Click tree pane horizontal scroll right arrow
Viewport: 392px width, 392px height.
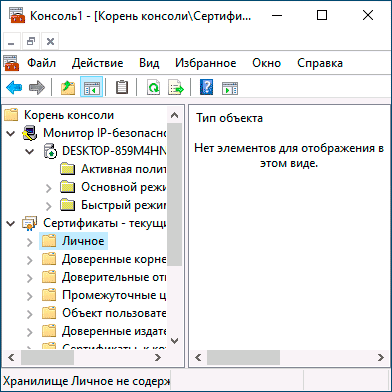click(x=158, y=358)
